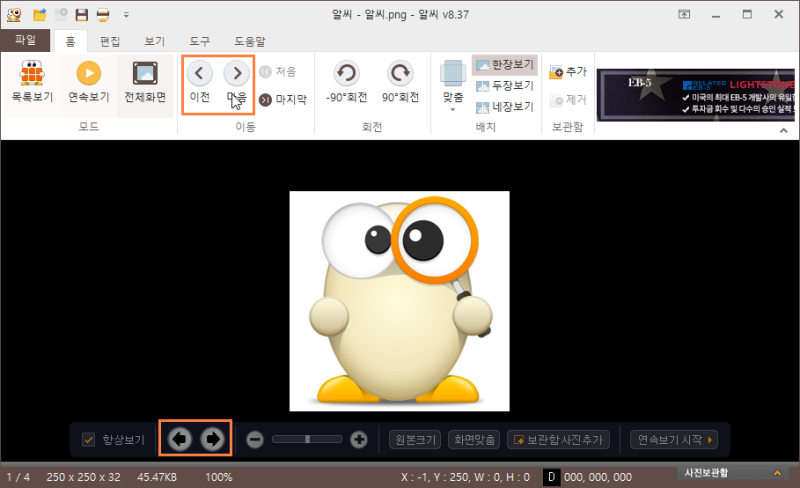Open the 목록보기 thumbnail list mode
Viewport: 800px width, 488px height.
pos(32,82)
